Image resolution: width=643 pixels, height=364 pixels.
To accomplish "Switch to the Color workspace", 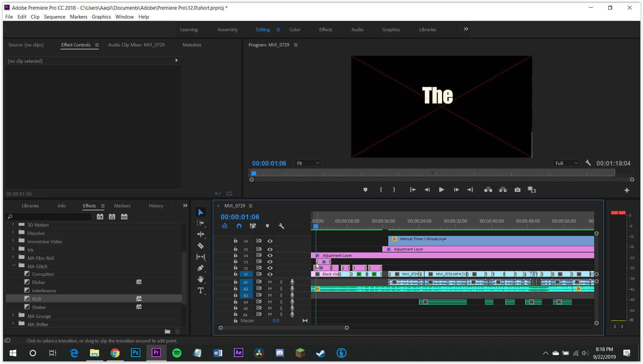I will 295,29.
